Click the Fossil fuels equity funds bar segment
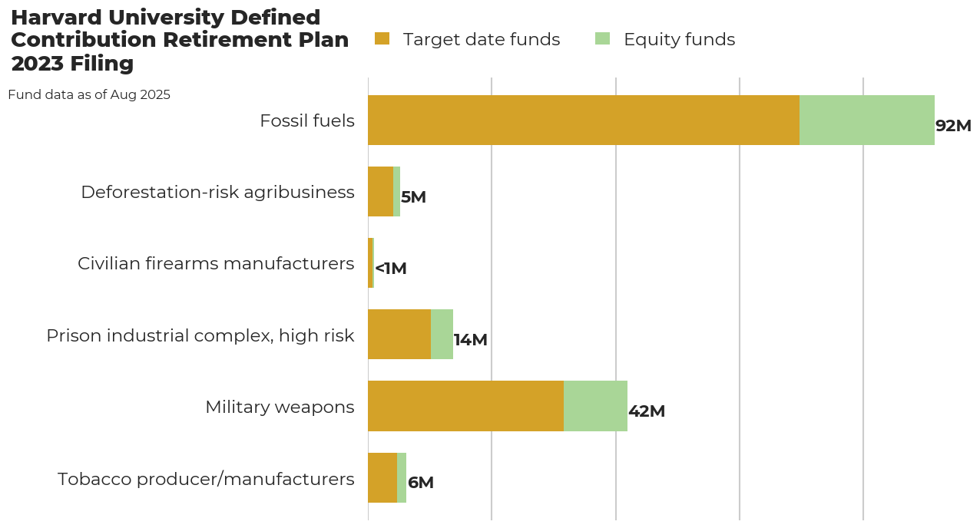The image size is (980, 528). coord(867,120)
